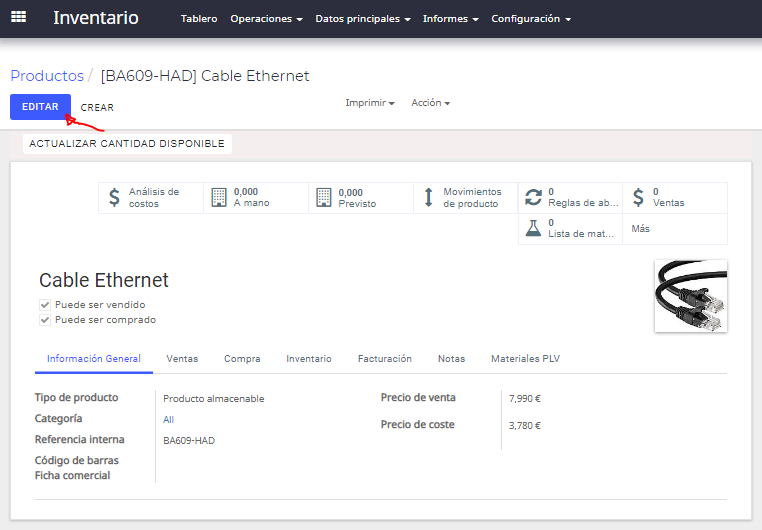
Task: Switch to the Materiales PLV tab
Action: (x=525, y=359)
